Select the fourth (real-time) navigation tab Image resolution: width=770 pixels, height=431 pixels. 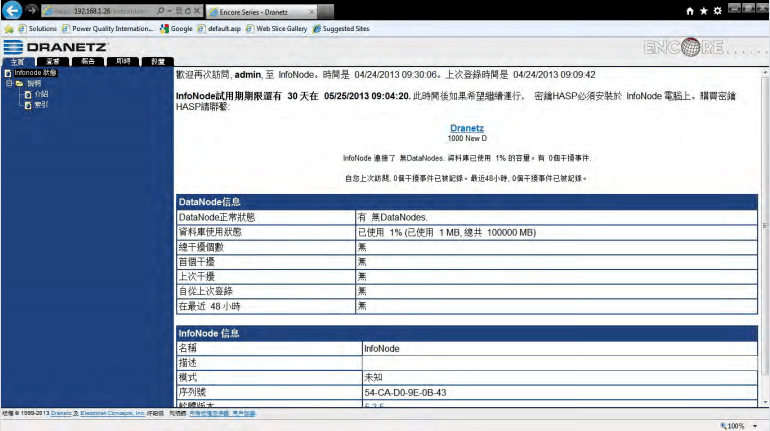[123, 61]
